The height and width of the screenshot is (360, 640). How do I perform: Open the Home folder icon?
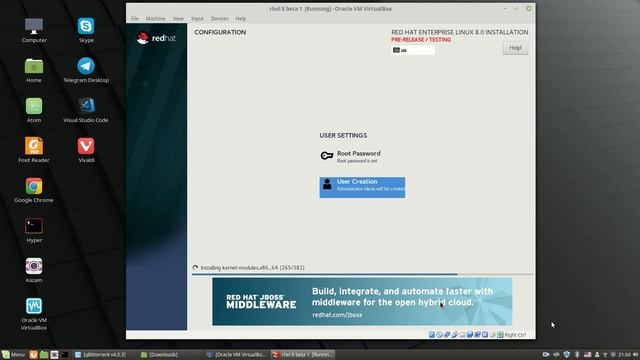(34, 66)
